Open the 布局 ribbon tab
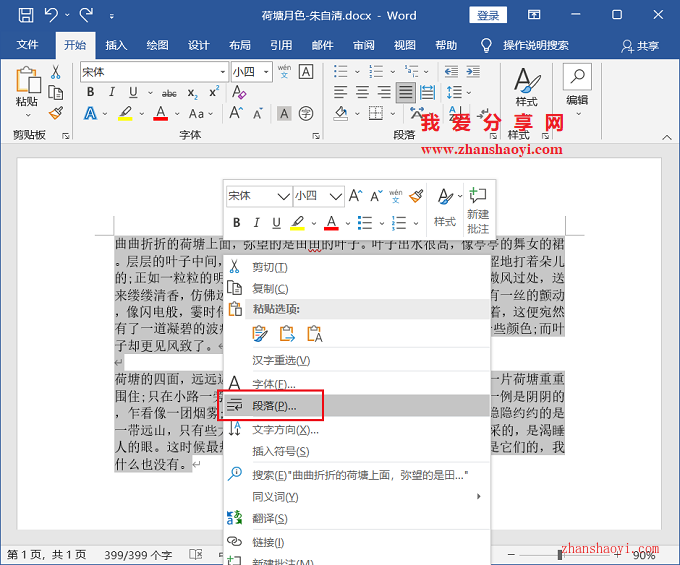 (x=240, y=45)
